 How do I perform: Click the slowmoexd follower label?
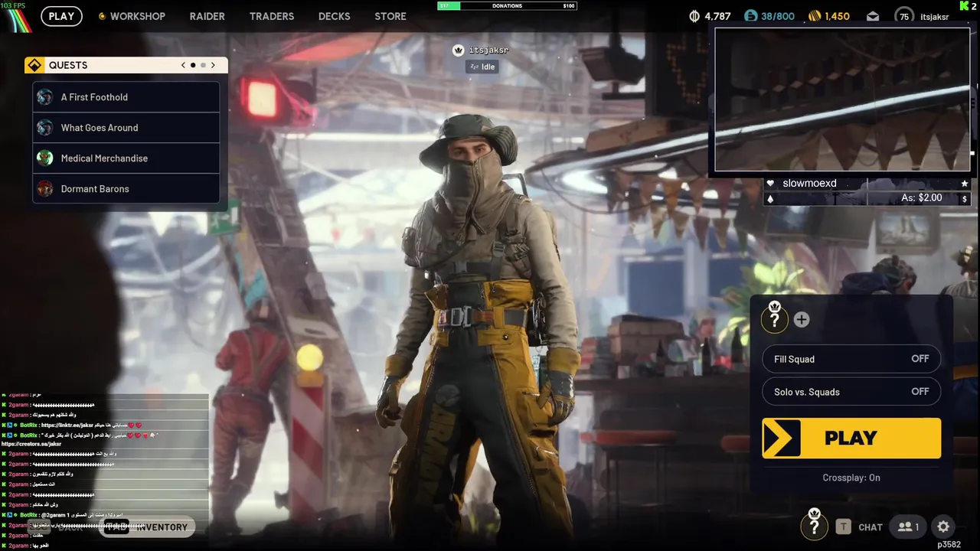pos(809,184)
